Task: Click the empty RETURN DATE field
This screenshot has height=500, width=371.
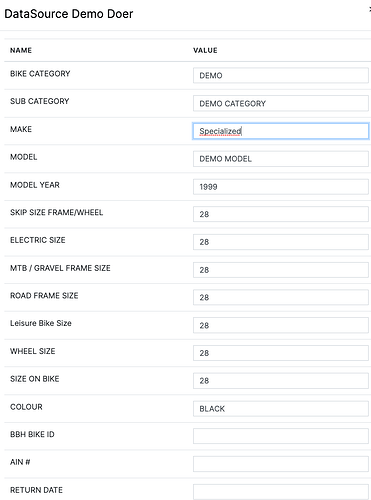Action: pyautogui.click(x=281, y=492)
